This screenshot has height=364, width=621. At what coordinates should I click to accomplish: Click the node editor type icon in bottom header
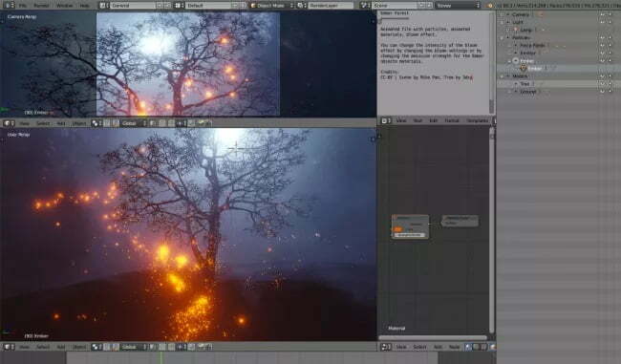pos(385,347)
